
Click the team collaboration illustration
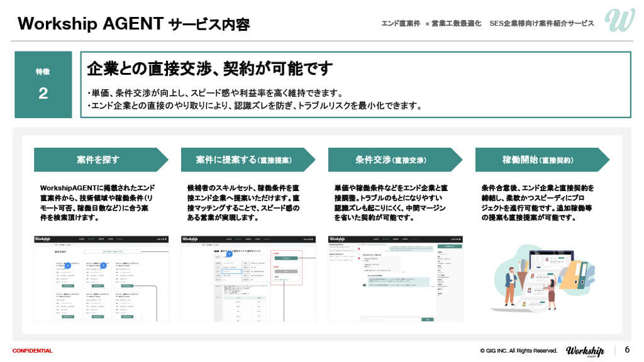pyautogui.click(x=542, y=278)
